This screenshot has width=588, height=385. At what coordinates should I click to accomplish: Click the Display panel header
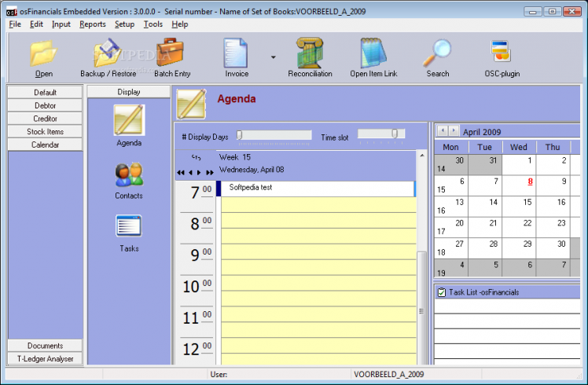click(x=129, y=92)
